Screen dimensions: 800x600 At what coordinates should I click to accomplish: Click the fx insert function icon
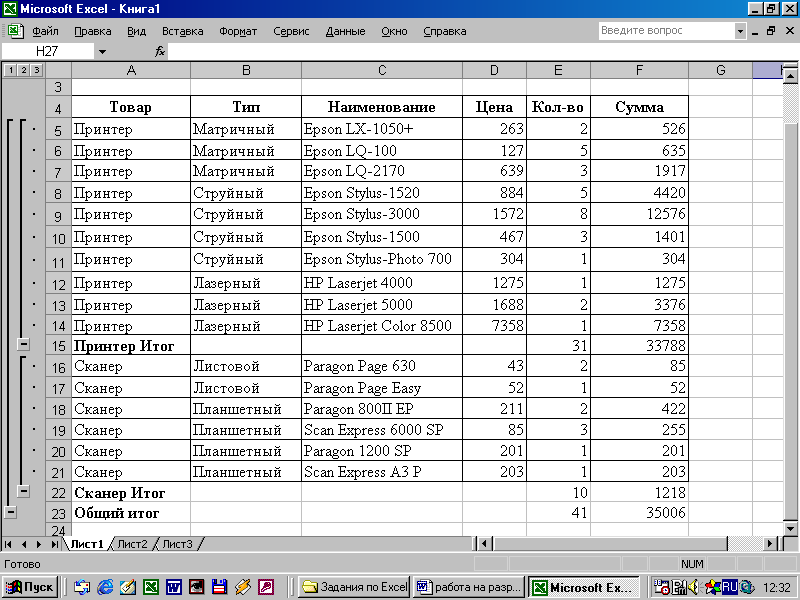point(160,51)
